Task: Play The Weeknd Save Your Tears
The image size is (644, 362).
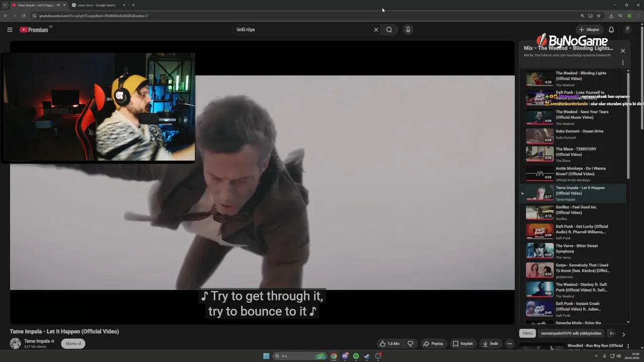Action: 573,118
